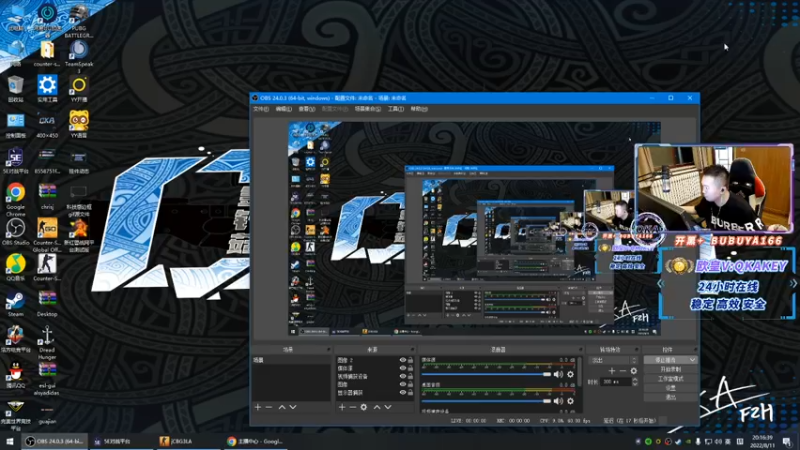Toggle visibility of the 视频捕获设备 source

click(x=403, y=377)
